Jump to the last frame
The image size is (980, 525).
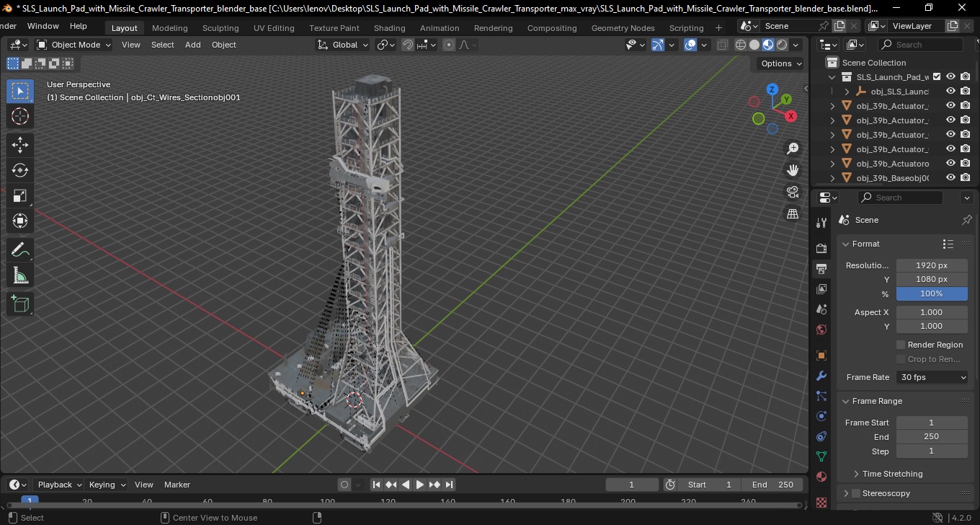point(449,485)
